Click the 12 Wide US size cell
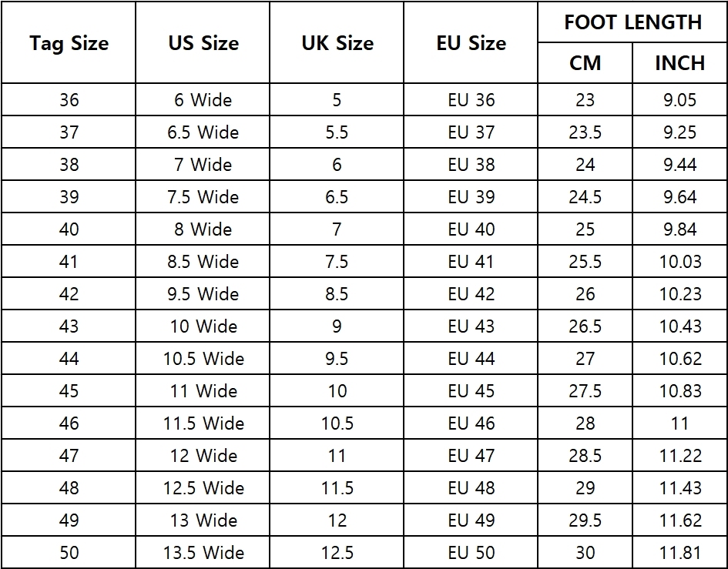 point(203,455)
